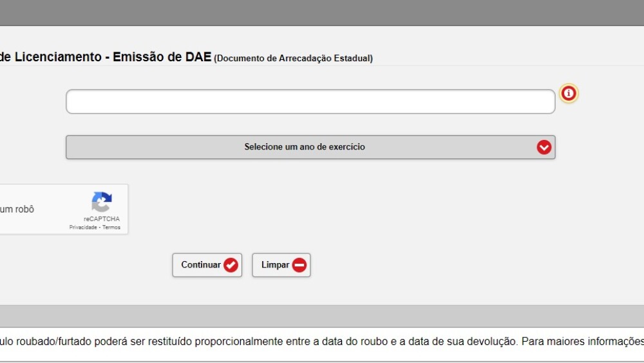Click the gray bar above footer notice

(x=322, y=316)
